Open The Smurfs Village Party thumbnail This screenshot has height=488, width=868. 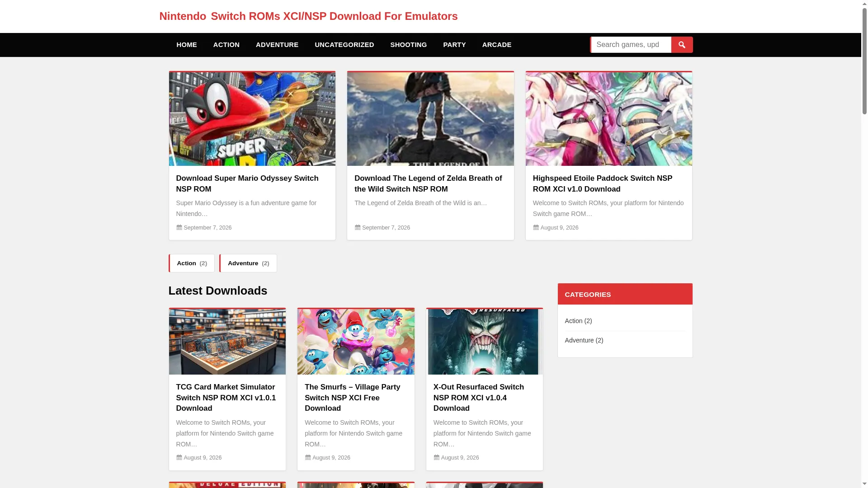click(356, 342)
